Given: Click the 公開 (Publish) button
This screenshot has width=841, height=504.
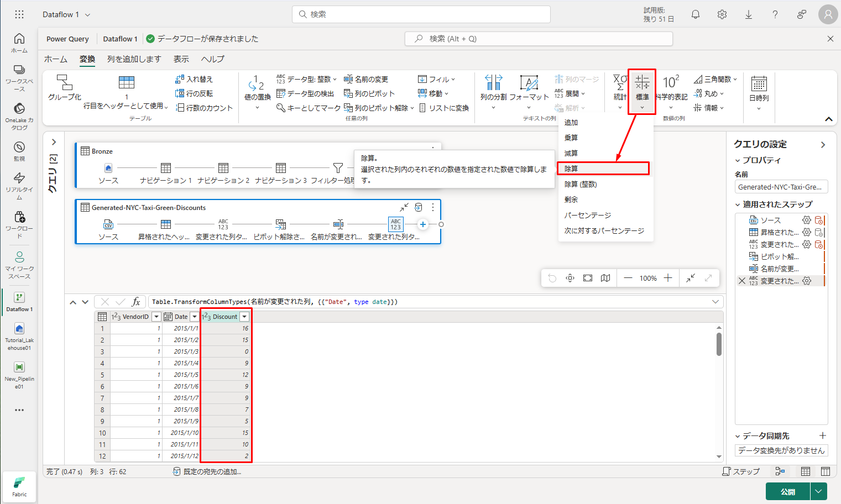Looking at the screenshot, I should [787, 491].
